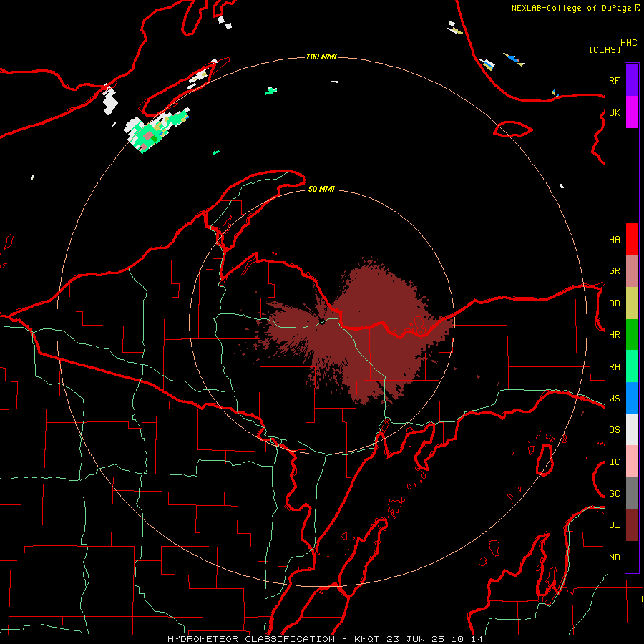The width and height of the screenshot is (644, 644).
Task: Click the BI brown legend swatch
Action: pyautogui.click(x=632, y=525)
